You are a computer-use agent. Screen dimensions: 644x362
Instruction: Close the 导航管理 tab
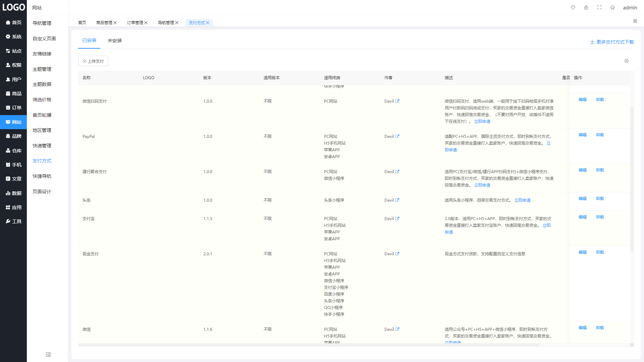(177, 23)
